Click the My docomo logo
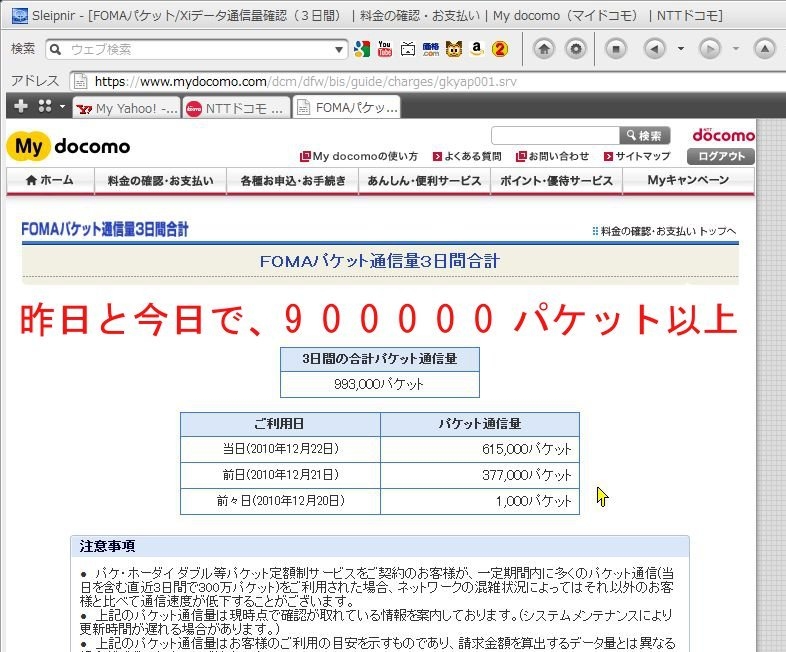Viewport: 786px width, 652px height. (x=68, y=146)
